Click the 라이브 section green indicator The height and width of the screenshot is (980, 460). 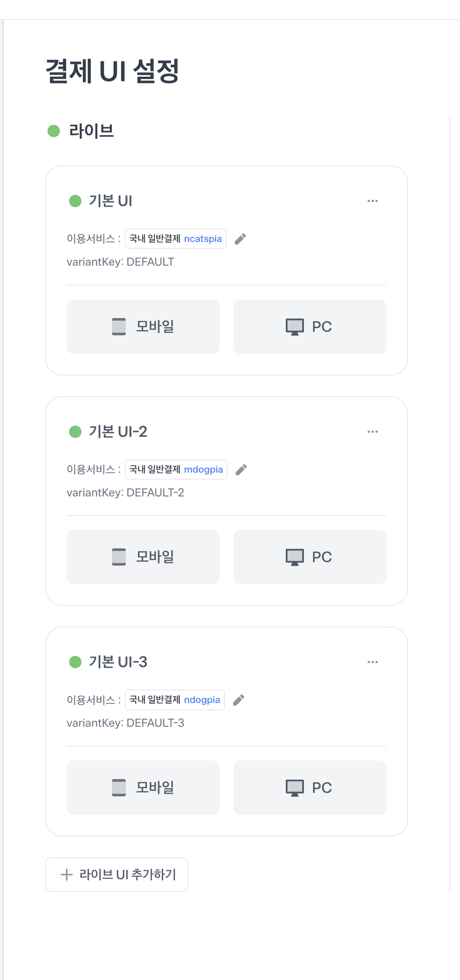(x=54, y=131)
